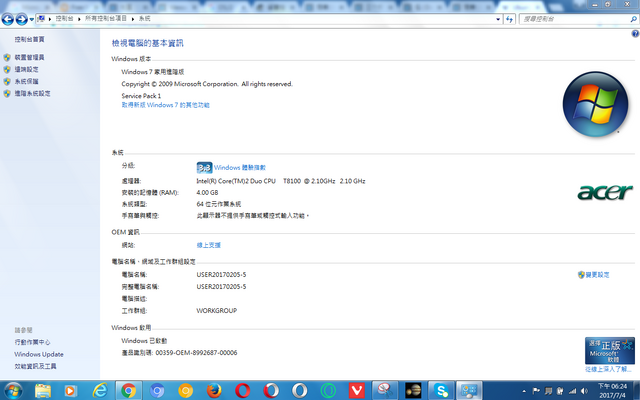Screen dimensions: 640x400
Task: Open 遠端設定 in the left pane
Action: tap(27, 69)
